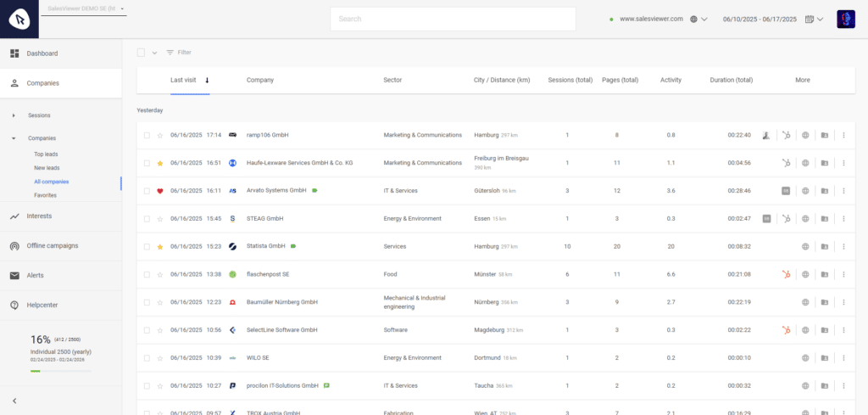Open orange HubSpot icon for SelectLine Software
The height and width of the screenshot is (415, 868).
786,329
